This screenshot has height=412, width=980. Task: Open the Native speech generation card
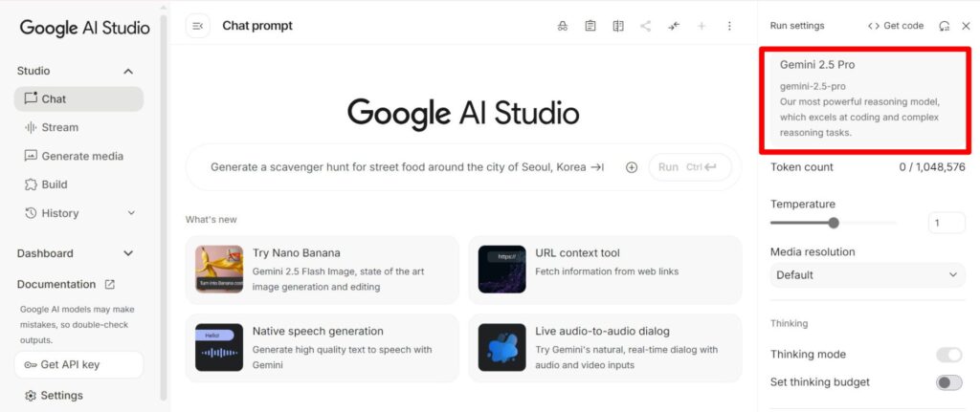click(322, 348)
